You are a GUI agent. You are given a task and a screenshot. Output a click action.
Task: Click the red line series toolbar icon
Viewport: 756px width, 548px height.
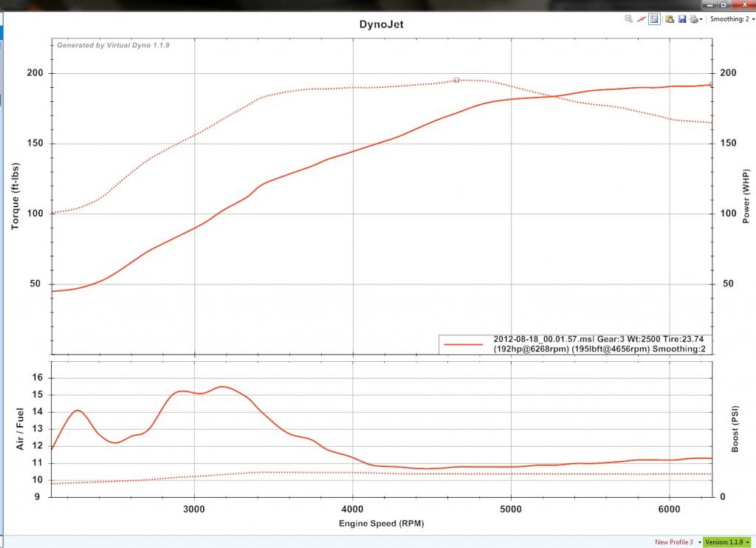[x=641, y=19]
